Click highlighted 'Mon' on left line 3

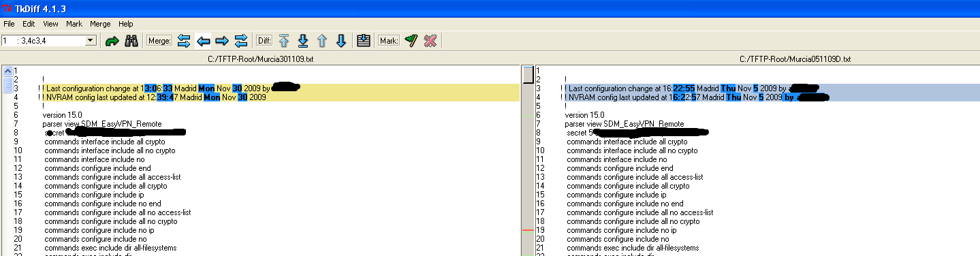206,89
